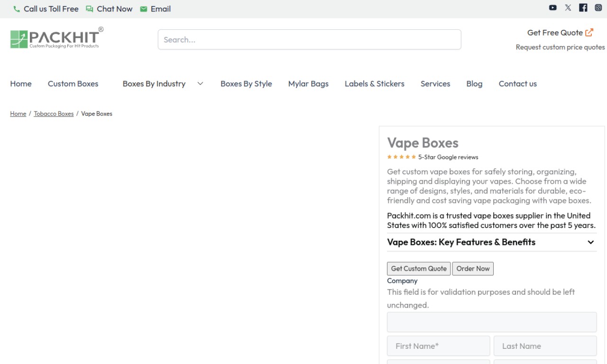Expand Vape Boxes Key Features & Benefits

click(x=590, y=242)
